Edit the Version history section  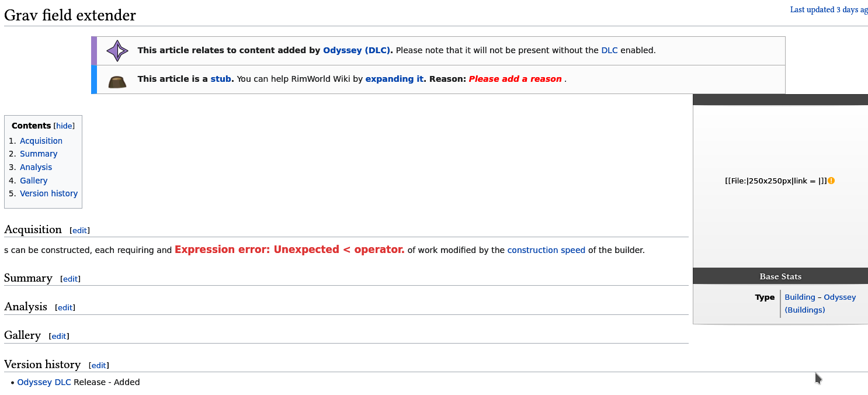click(99, 366)
